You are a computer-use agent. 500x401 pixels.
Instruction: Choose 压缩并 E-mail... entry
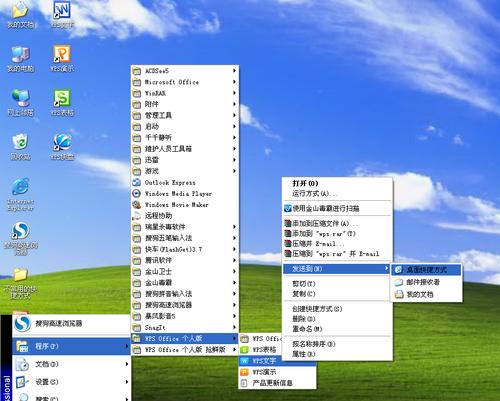coord(337,244)
